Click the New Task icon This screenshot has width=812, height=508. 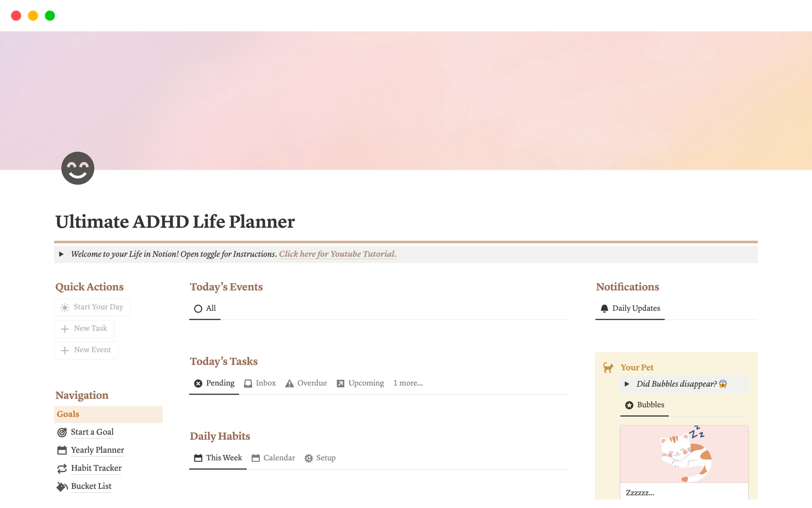coord(65,328)
